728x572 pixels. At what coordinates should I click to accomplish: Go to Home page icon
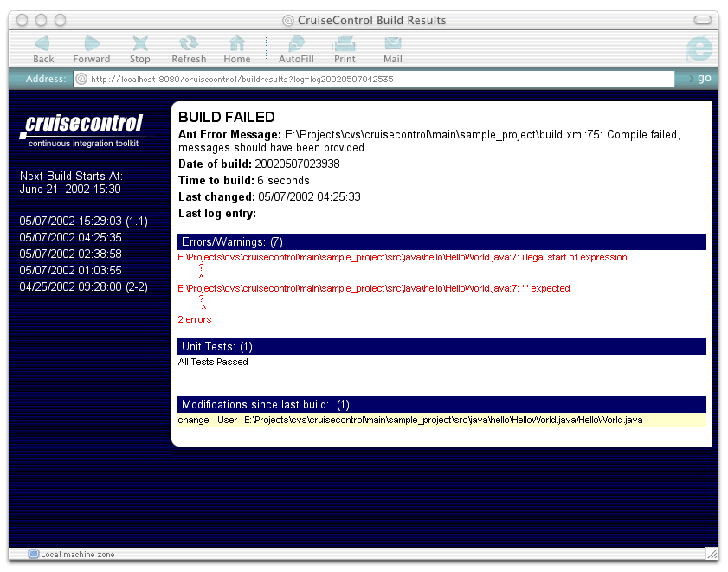tap(236, 44)
